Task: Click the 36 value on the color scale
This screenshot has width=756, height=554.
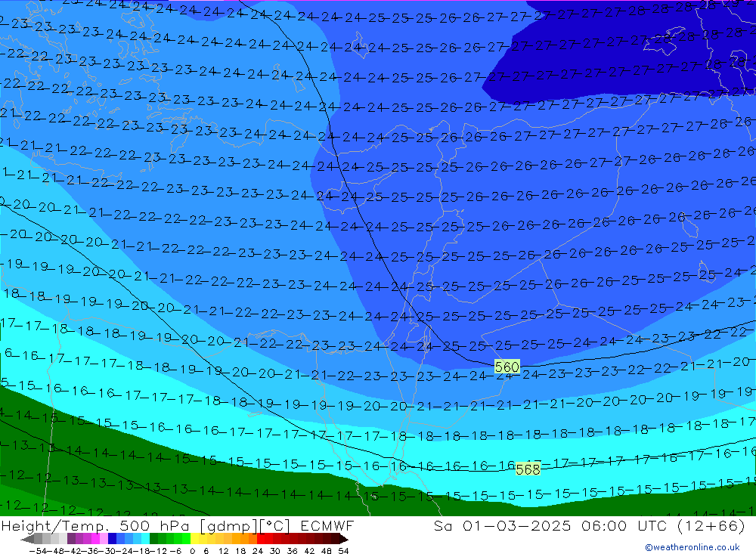Action: (292, 551)
